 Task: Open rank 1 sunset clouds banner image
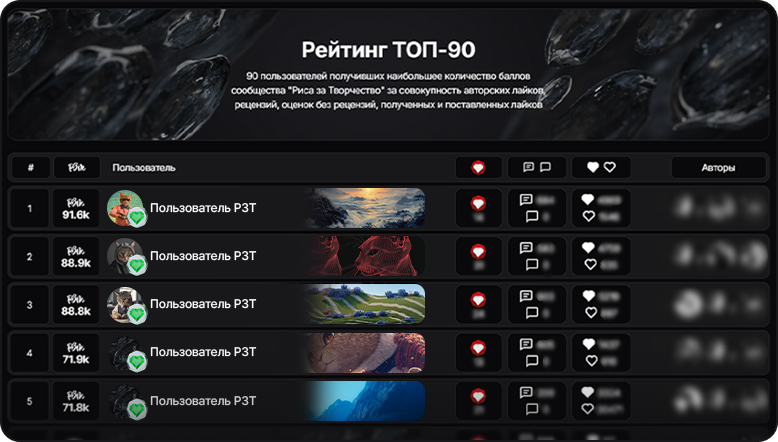point(365,208)
